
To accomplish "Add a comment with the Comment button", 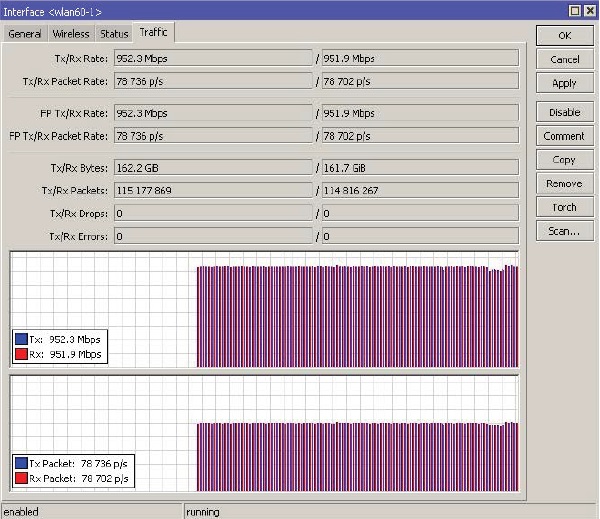I will click(x=564, y=136).
